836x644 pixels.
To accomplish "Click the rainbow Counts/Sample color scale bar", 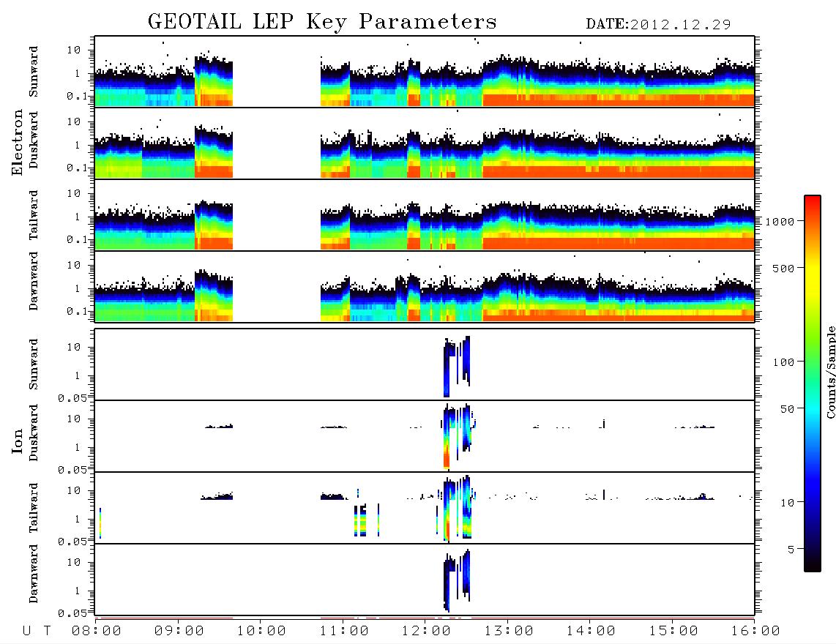I will [813, 383].
